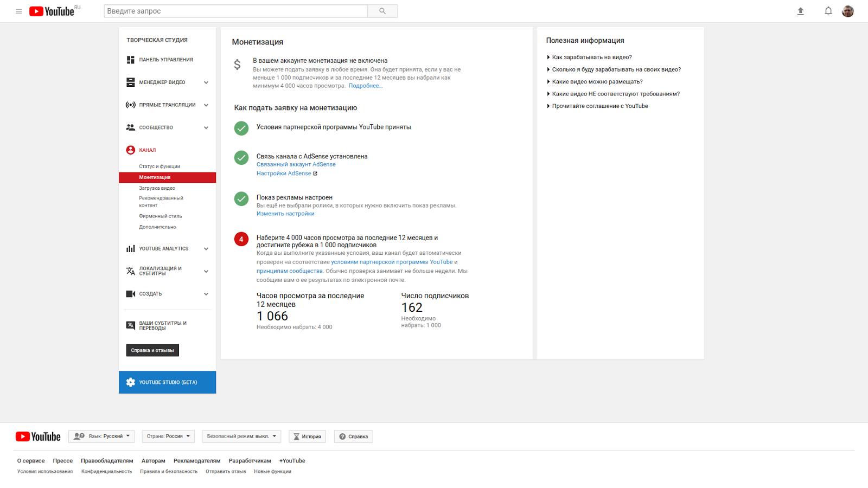Image resolution: width=868 pixels, height=488 pixels.
Task: Open the Локализация и субтитры icon
Action: coord(130,271)
